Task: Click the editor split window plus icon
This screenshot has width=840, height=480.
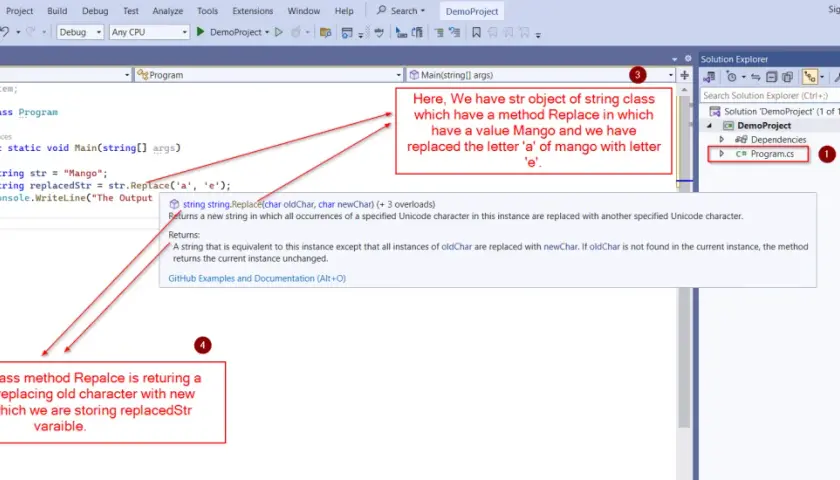Action: coord(684,75)
